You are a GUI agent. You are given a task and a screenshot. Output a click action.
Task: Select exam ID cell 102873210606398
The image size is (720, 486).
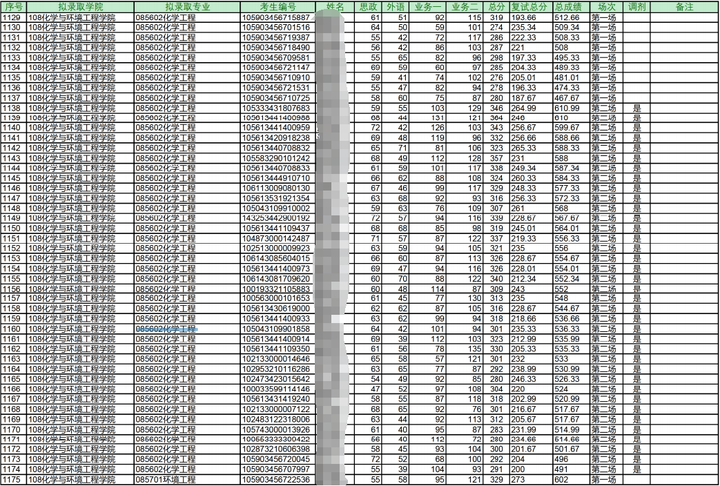278,449
